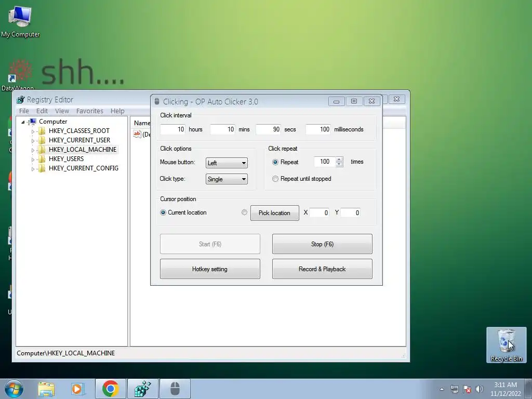Click the hours interval field
The width and height of the screenshot is (532, 399).
click(172, 129)
